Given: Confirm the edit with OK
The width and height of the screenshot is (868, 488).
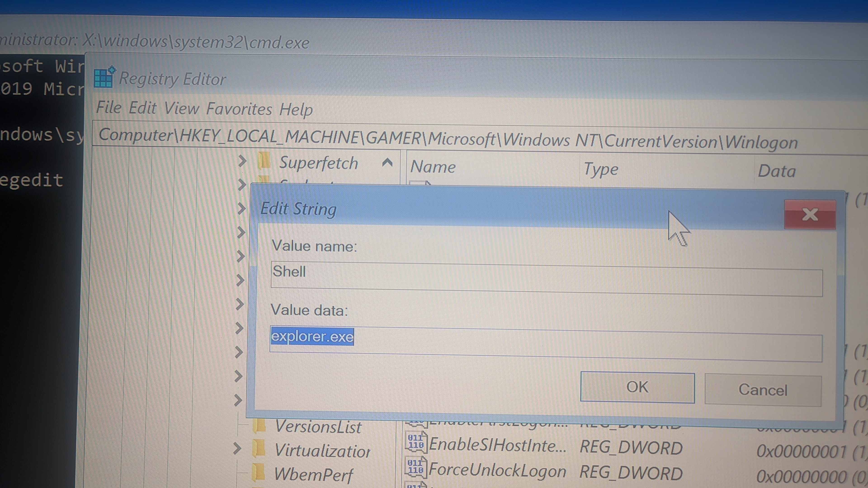Looking at the screenshot, I should (637, 387).
